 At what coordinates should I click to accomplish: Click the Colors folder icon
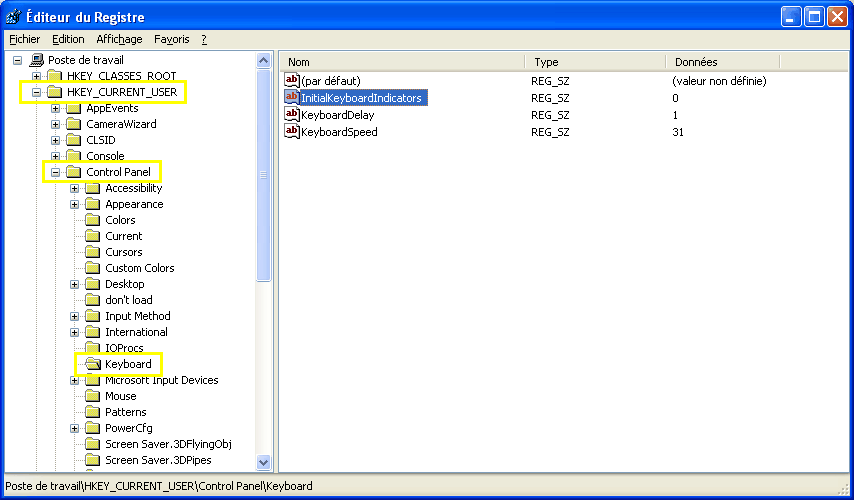93,220
